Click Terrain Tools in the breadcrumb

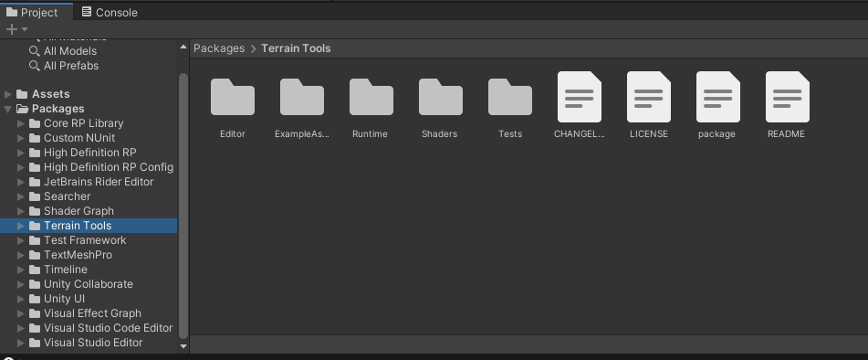pyautogui.click(x=296, y=48)
